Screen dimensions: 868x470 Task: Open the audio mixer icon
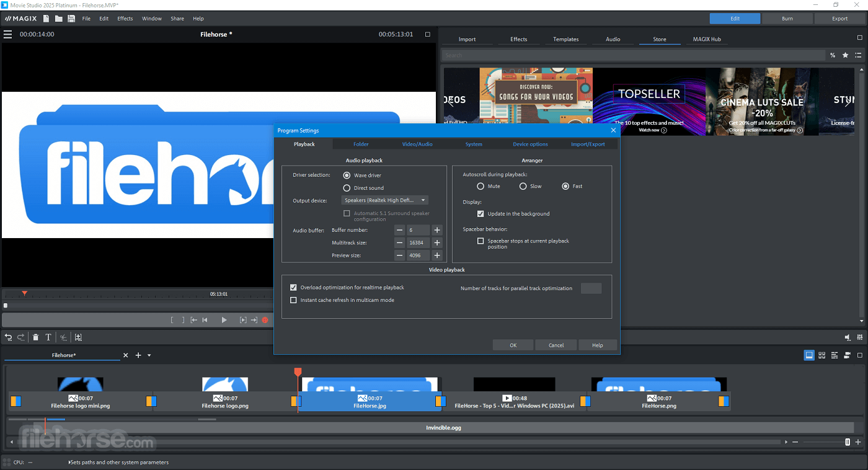tap(860, 337)
